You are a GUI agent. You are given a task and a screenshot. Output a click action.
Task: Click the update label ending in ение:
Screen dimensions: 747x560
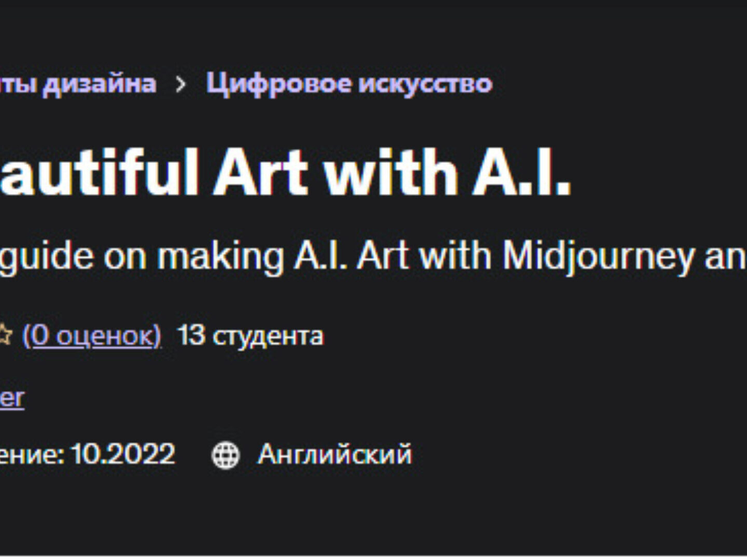[32, 455]
